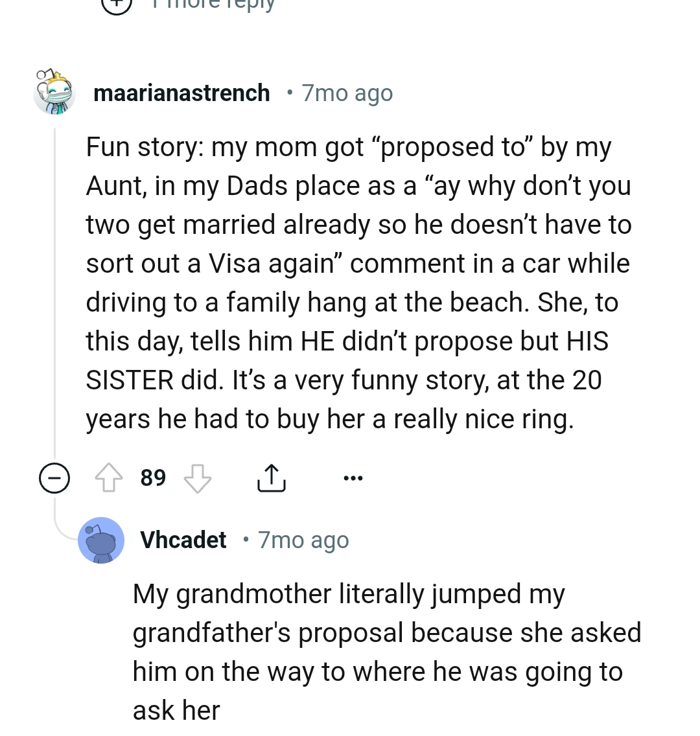700x736 pixels.
Task: Click the 7mo ago timestamp on Vhcadet's reply
Action: [x=303, y=540]
